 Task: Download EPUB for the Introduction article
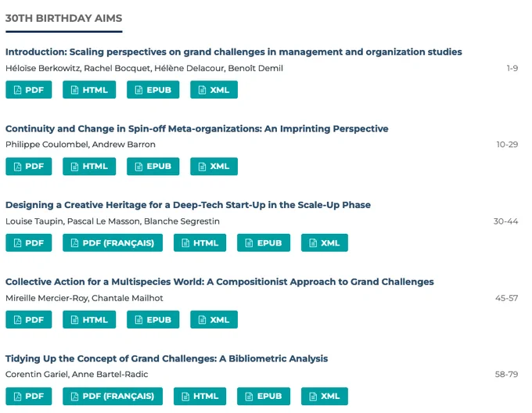tap(153, 89)
